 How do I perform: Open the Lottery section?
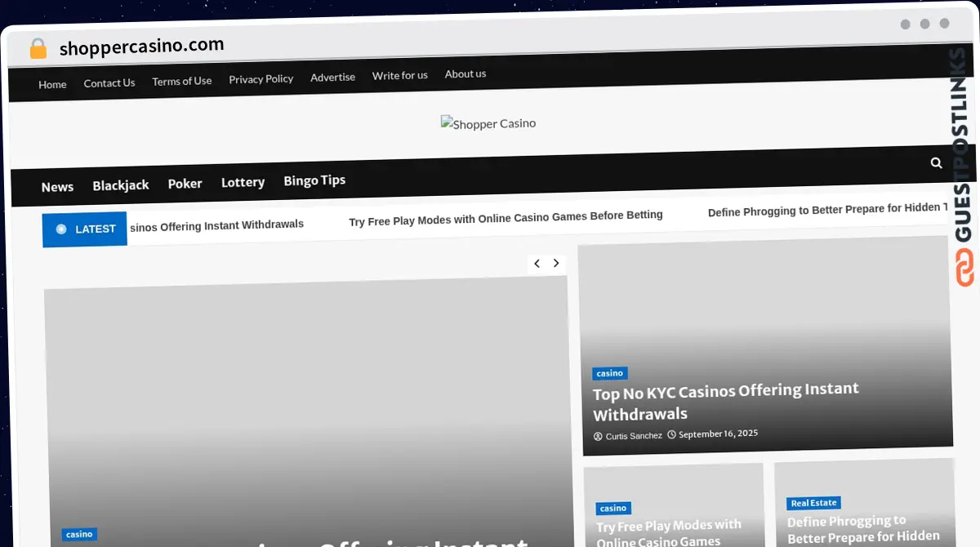click(x=243, y=182)
